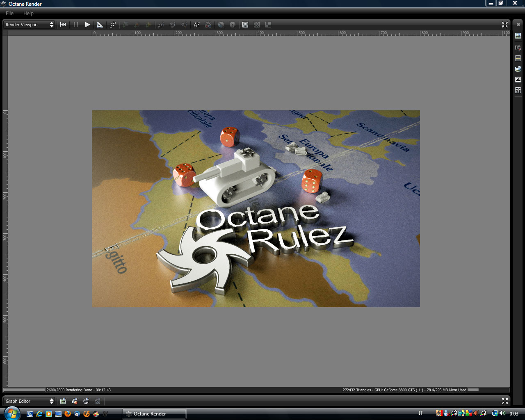Launch the media player from quick launch

point(49,414)
